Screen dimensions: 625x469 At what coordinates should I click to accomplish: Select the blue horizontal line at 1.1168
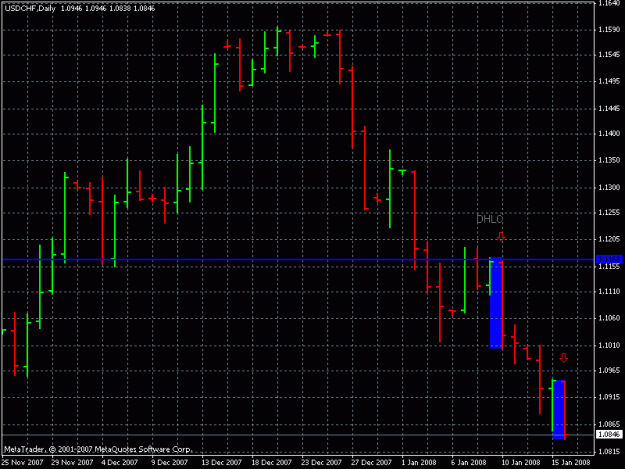tap(298, 260)
